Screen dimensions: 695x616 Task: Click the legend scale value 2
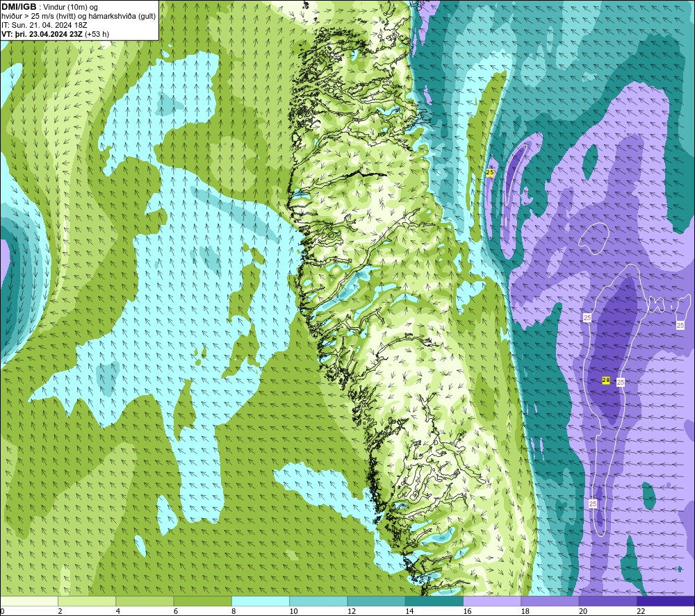click(60, 611)
